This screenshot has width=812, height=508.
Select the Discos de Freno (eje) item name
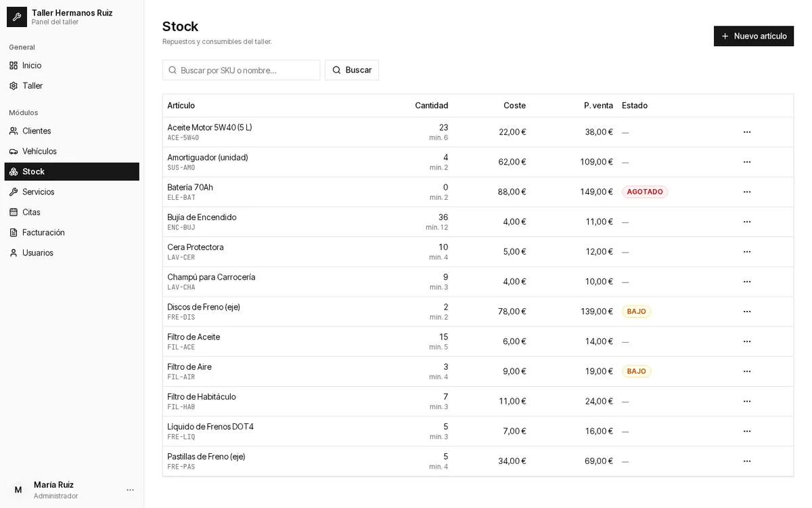(204, 307)
